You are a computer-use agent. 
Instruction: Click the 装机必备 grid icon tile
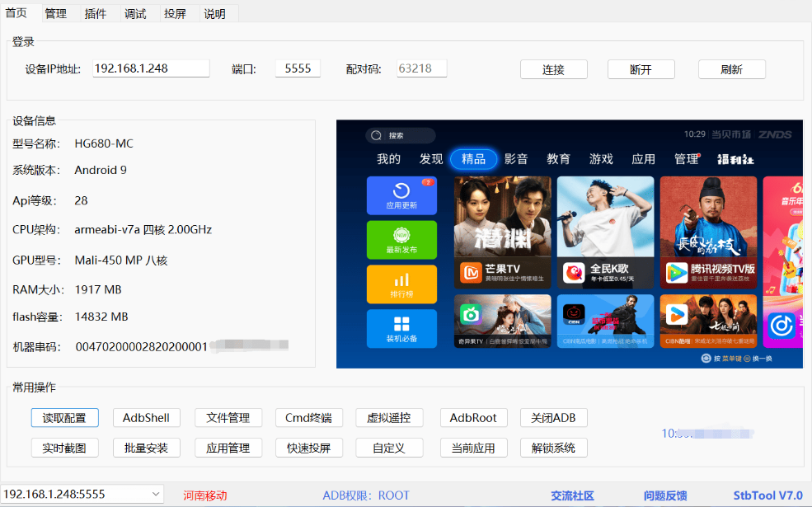[x=401, y=329]
